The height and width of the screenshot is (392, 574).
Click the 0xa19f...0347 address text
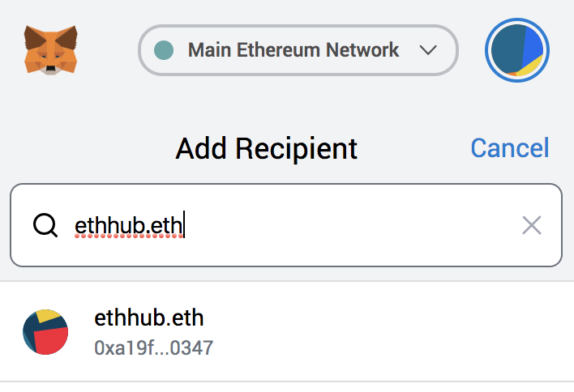154,347
